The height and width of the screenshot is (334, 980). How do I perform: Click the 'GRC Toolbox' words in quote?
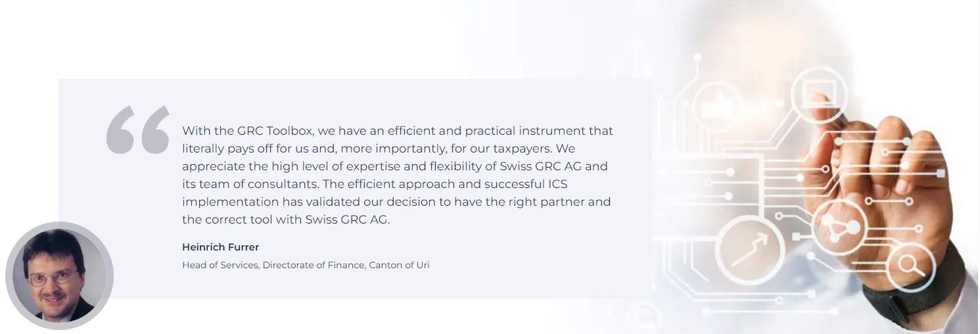click(x=276, y=131)
